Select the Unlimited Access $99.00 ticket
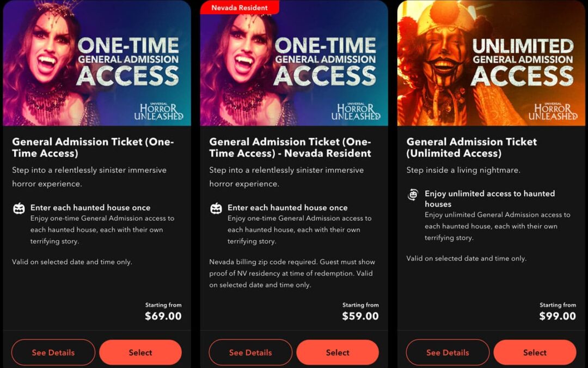Image resolution: width=588 pixels, height=368 pixels. (x=535, y=352)
